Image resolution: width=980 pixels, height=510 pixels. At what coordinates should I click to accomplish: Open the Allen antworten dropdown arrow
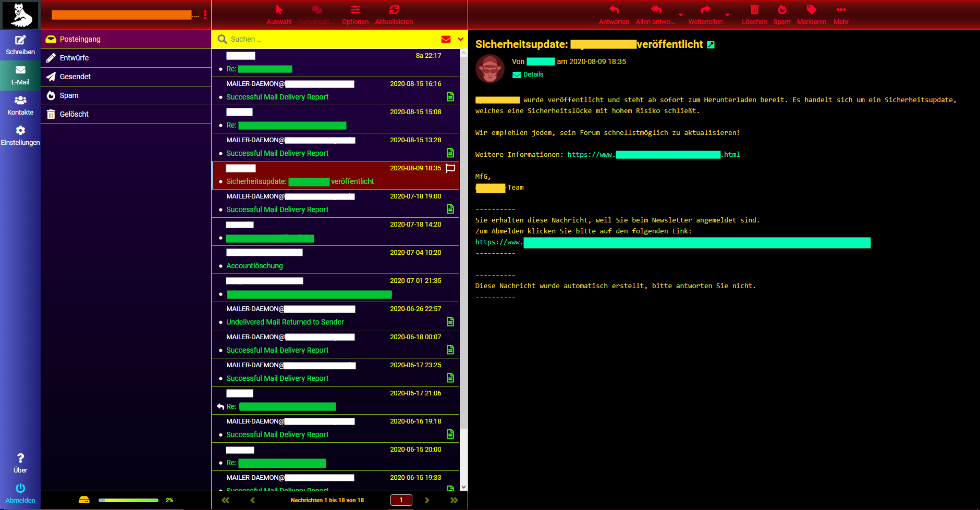[x=681, y=15]
